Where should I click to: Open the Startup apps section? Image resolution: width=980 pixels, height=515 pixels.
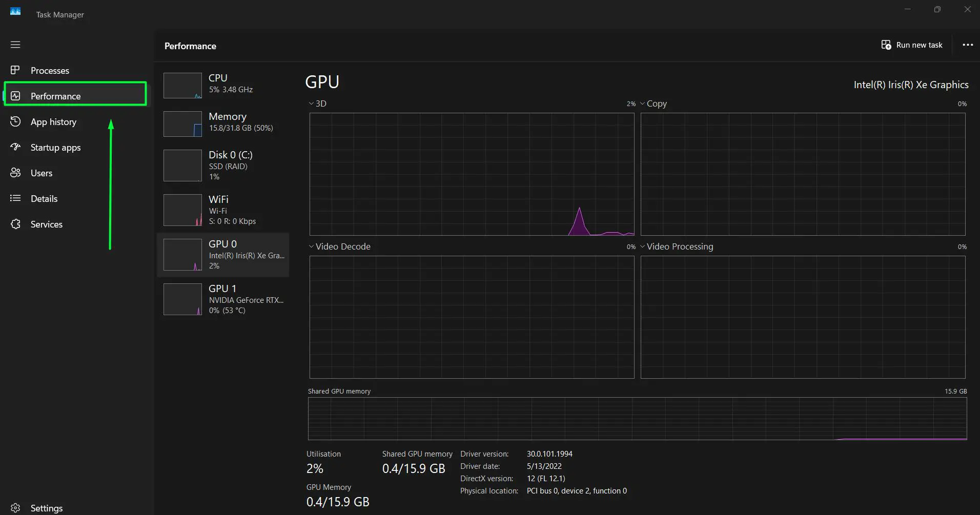(x=15, y=147)
